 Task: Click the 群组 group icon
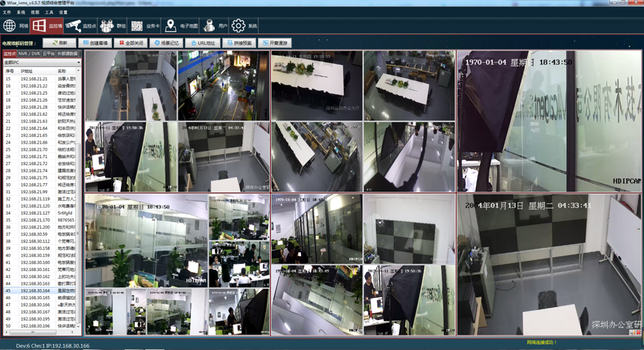coord(106,25)
